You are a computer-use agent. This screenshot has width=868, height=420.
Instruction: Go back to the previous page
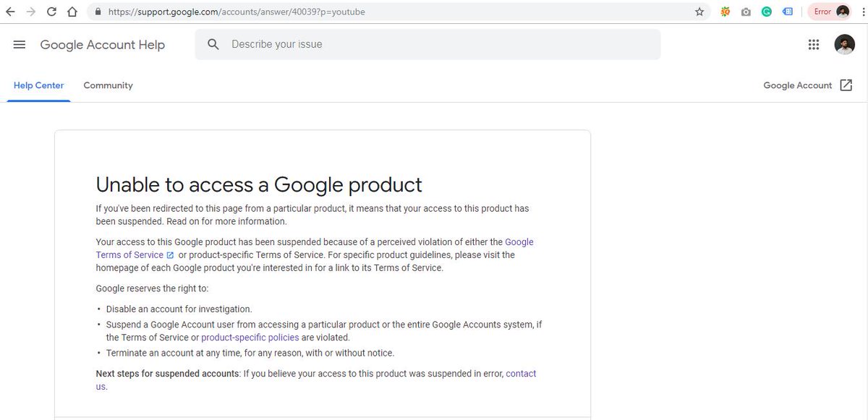(x=10, y=12)
